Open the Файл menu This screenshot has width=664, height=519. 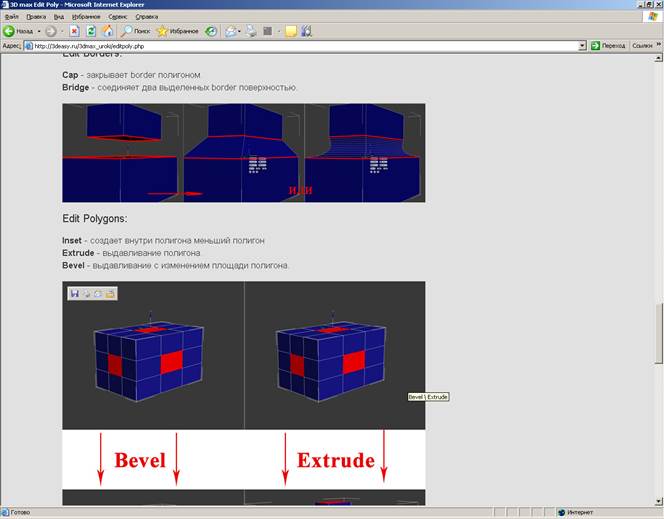(x=11, y=17)
